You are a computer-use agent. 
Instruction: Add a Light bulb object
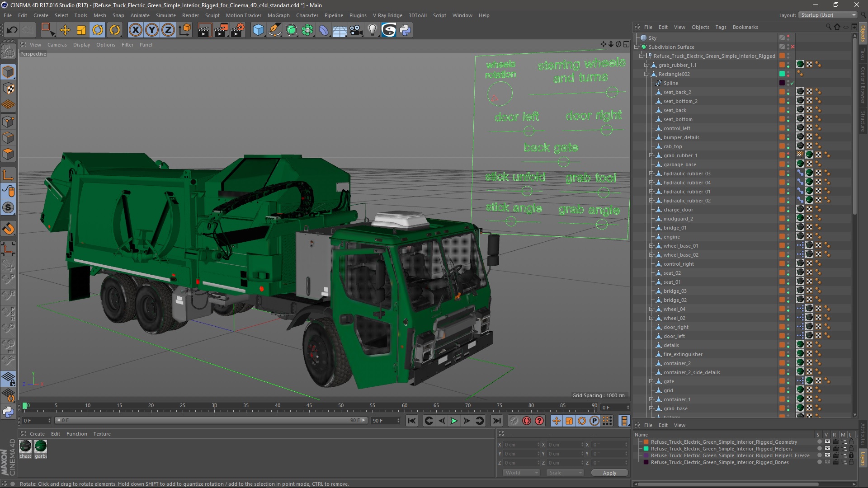pyautogui.click(x=372, y=30)
